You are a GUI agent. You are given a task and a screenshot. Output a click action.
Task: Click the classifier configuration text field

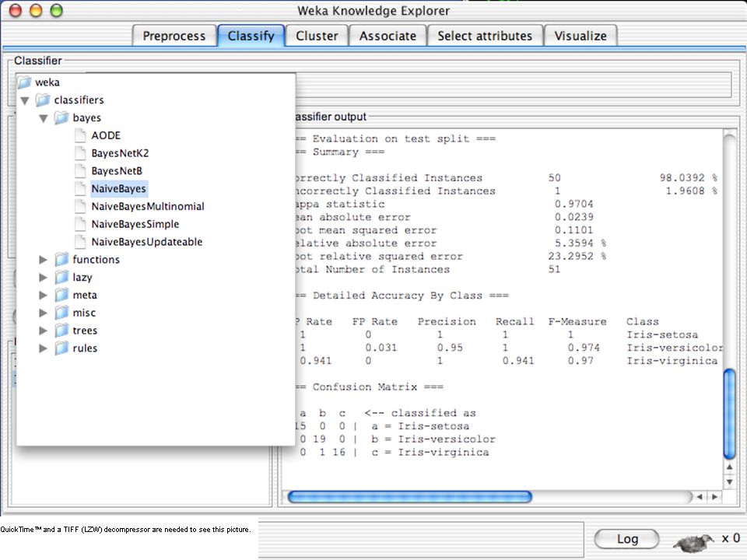(x=514, y=85)
